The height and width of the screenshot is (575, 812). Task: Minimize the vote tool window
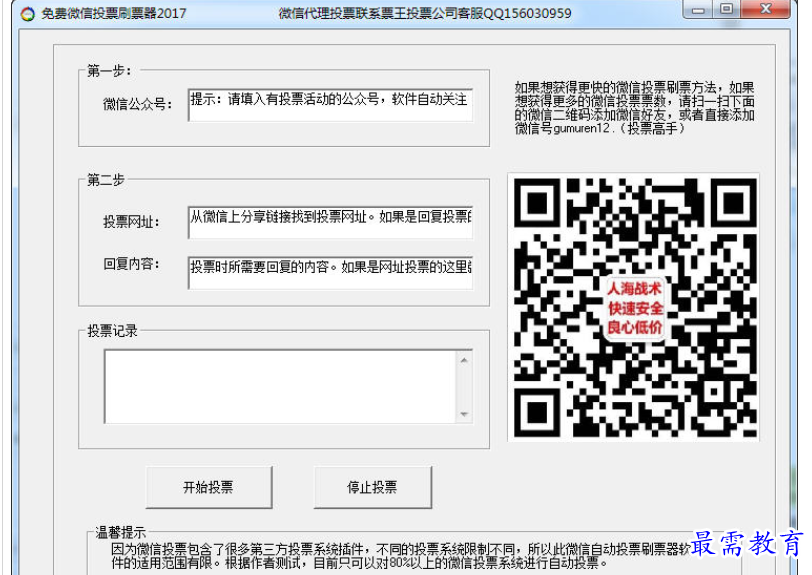pos(698,9)
